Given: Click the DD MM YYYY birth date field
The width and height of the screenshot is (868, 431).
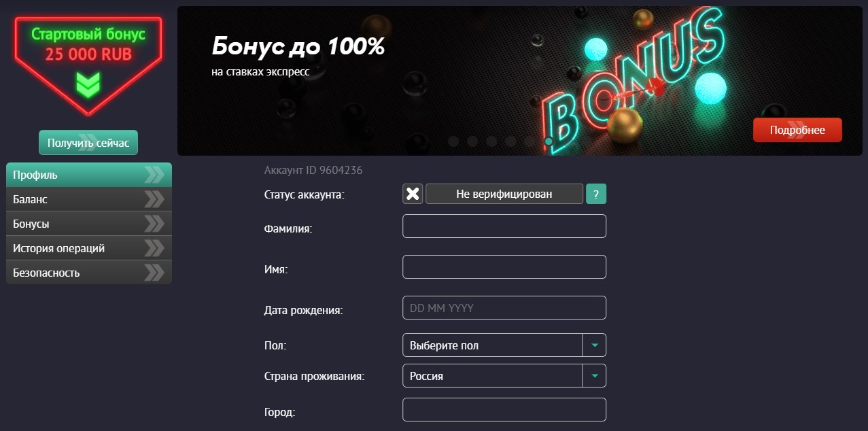Looking at the screenshot, I should [504, 307].
